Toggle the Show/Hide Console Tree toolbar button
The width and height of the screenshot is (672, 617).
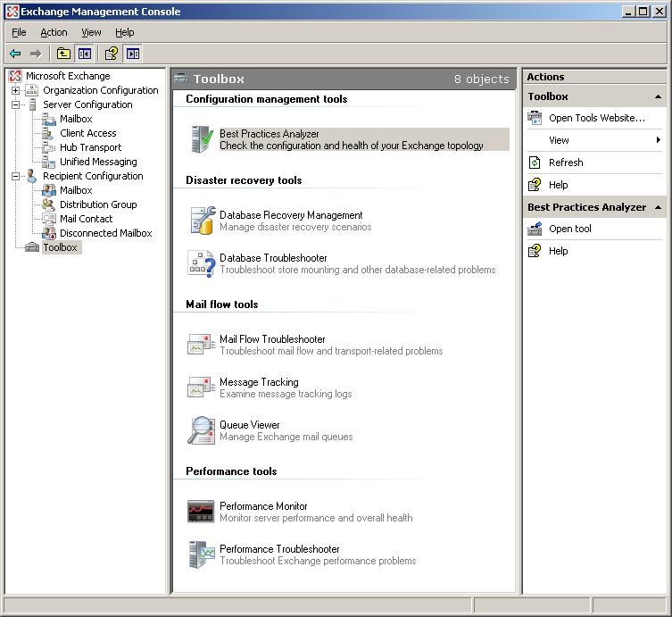point(84,54)
